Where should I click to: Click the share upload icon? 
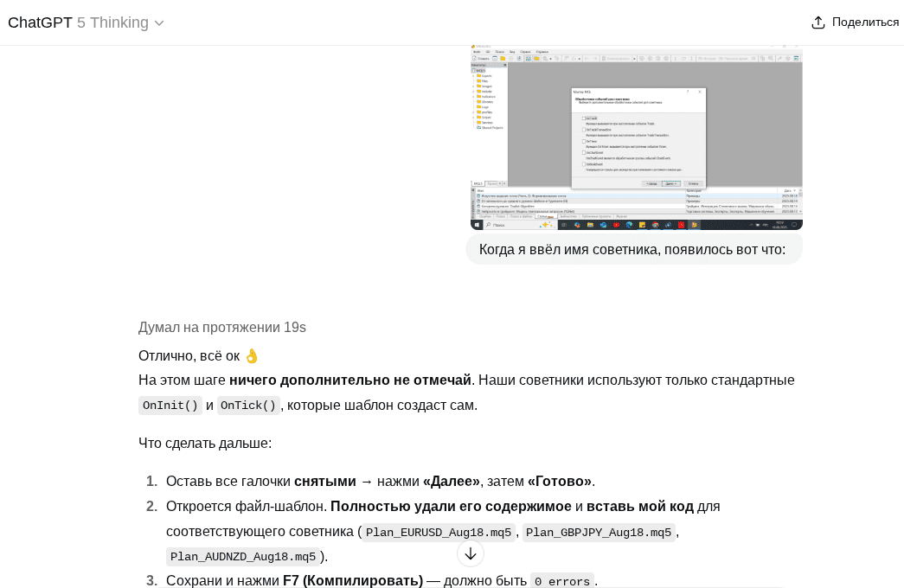pos(818,22)
